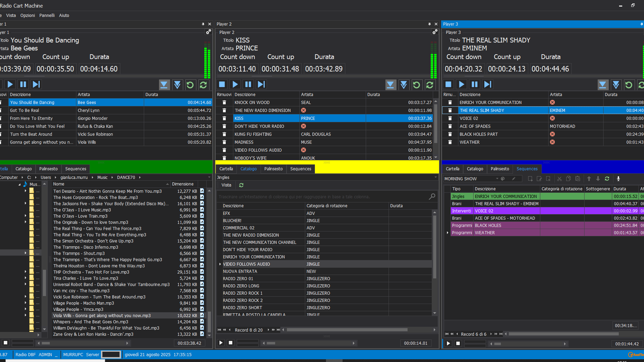Remove WEATHER from Player 3 playlist
The width and height of the screenshot is (644, 362).
tap(450, 142)
